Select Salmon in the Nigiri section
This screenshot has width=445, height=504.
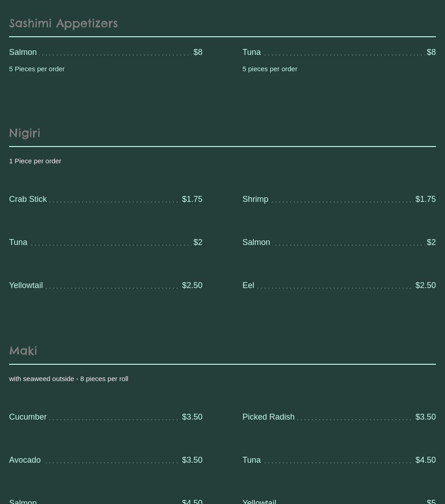[x=256, y=242]
